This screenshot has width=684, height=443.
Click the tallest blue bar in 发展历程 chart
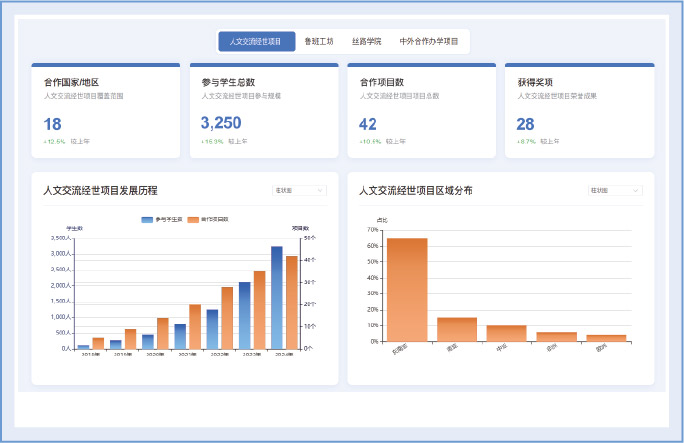coord(277,297)
